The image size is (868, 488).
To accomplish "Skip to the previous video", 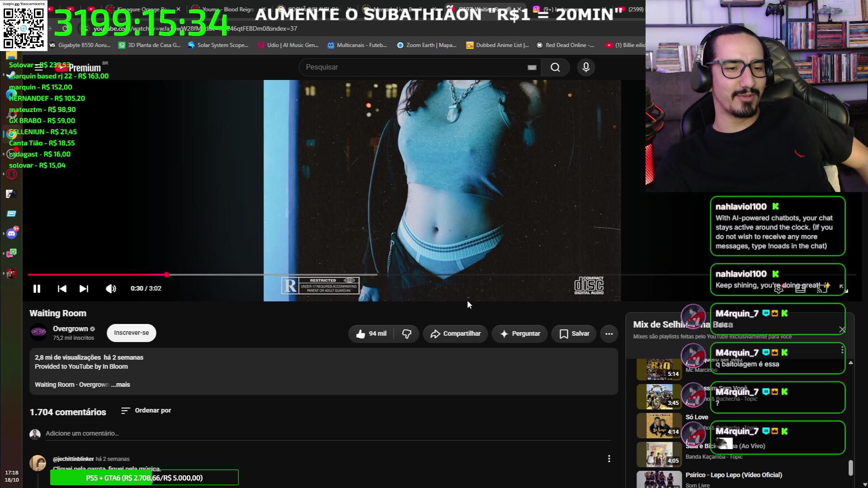I will tap(62, 289).
